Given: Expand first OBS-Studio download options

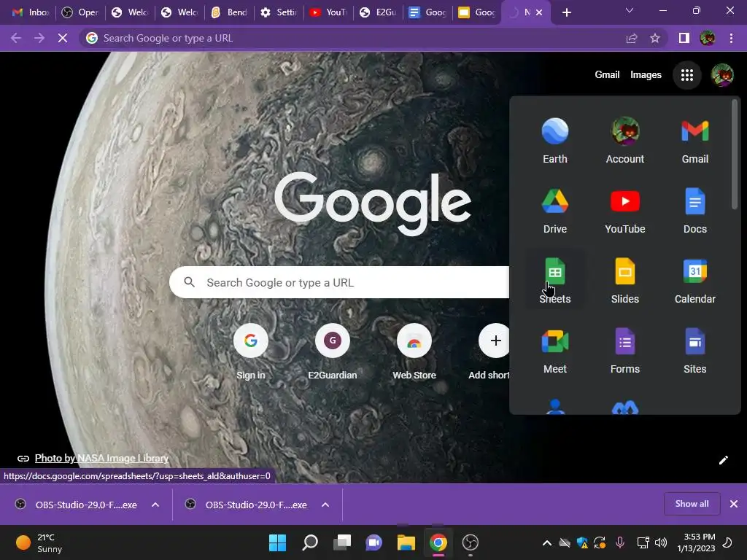Looking at the screenshot, I should pyautogui.click(x=155, y=505).
